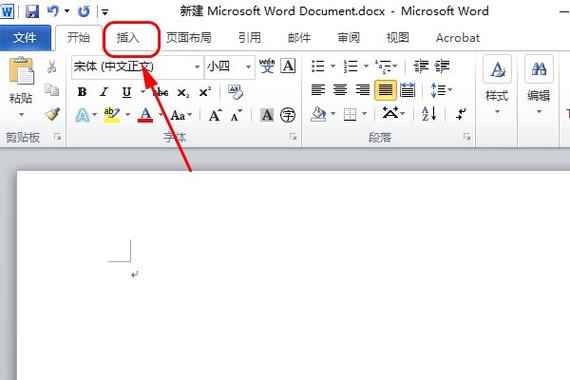Open the highlight color dropdown arrow
The image size is (570, 380).
[x=128, y=115]
